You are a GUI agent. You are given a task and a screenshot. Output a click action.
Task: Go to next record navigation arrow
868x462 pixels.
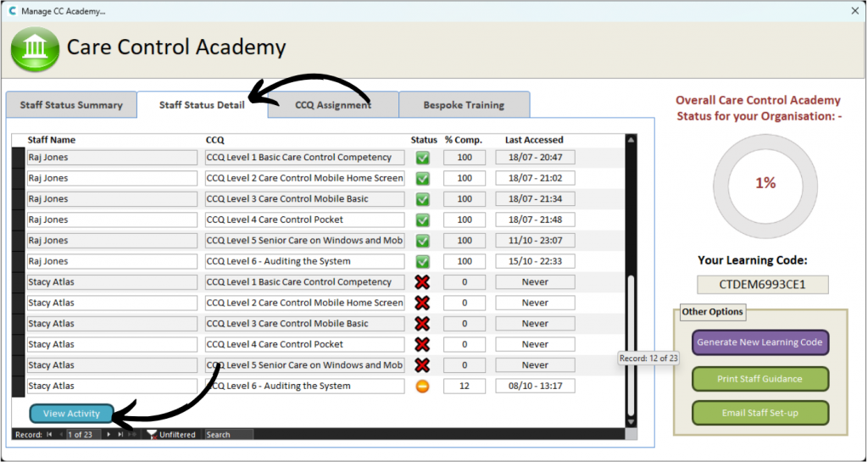109,435
